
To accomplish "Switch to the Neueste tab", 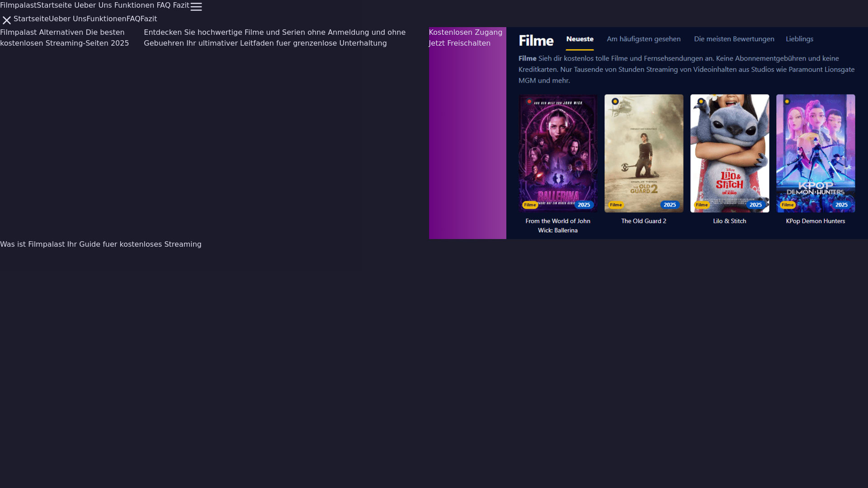I will (x=580, y=39).
